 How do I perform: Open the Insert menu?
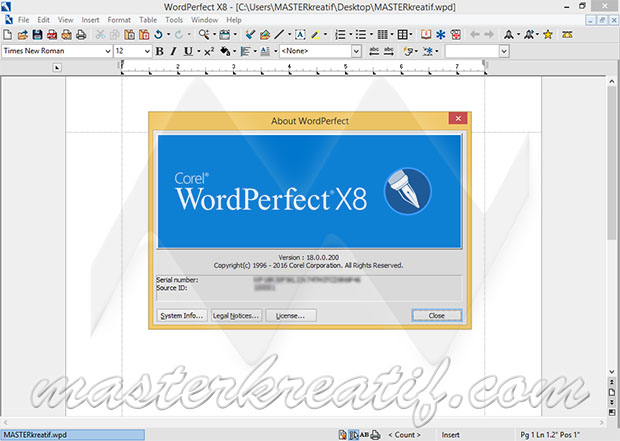point(90,20)
